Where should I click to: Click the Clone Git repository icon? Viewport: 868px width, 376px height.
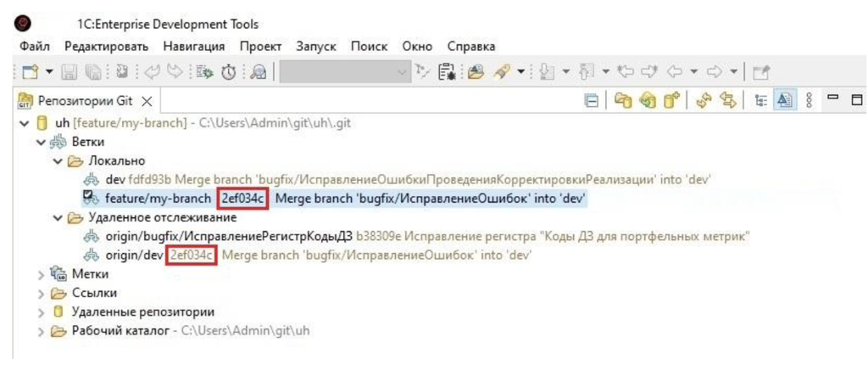point(648,101)
